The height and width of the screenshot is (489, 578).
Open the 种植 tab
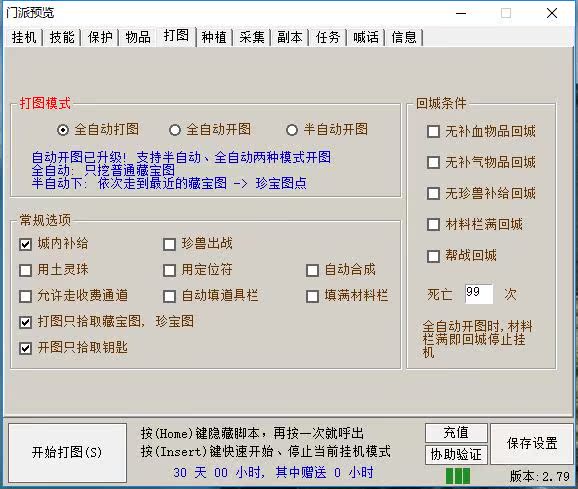(x=214, y=37)
